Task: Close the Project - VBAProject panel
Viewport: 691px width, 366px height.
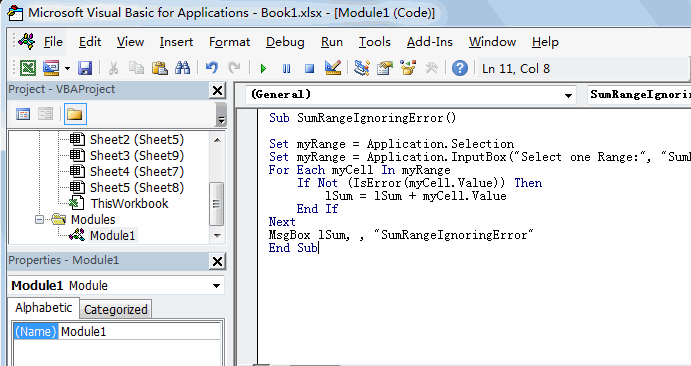Action: click(217, 91)
